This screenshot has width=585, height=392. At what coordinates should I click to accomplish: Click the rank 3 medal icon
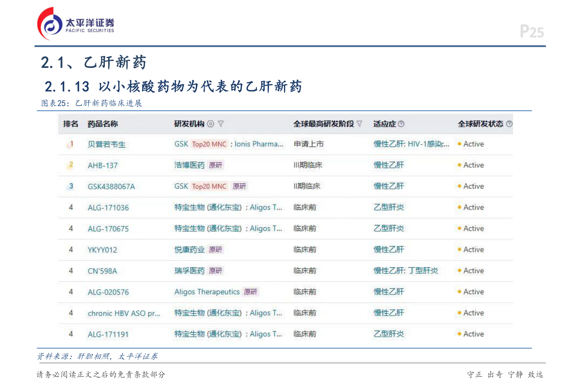pyautogui.click(x=71, y=186)
